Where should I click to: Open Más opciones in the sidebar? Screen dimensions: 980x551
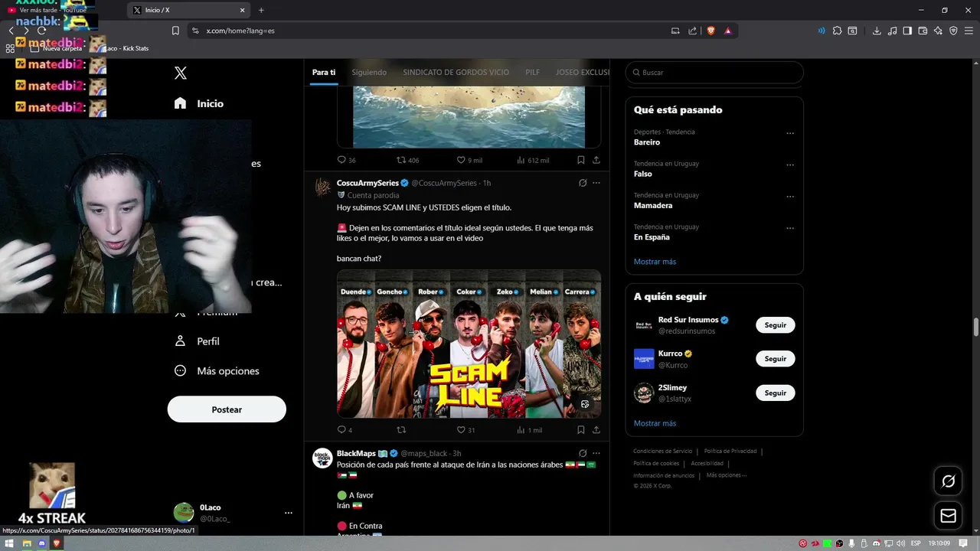tap(217, 370)
